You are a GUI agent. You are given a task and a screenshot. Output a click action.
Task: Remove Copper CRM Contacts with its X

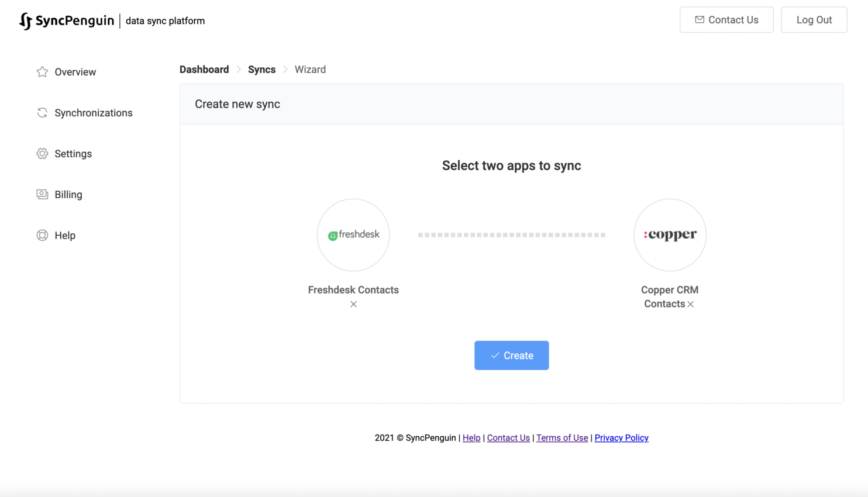tap(691, 304)
